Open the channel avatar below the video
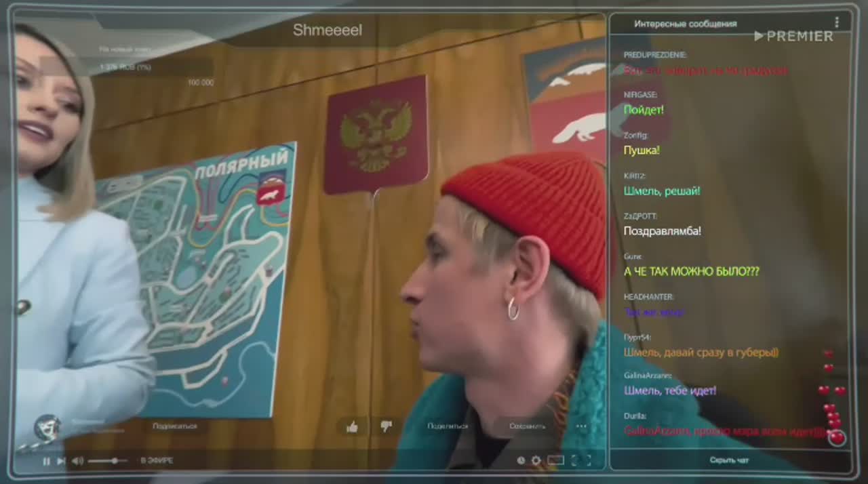Viewport: 868px width, 484px height. (x=47, y=427)
